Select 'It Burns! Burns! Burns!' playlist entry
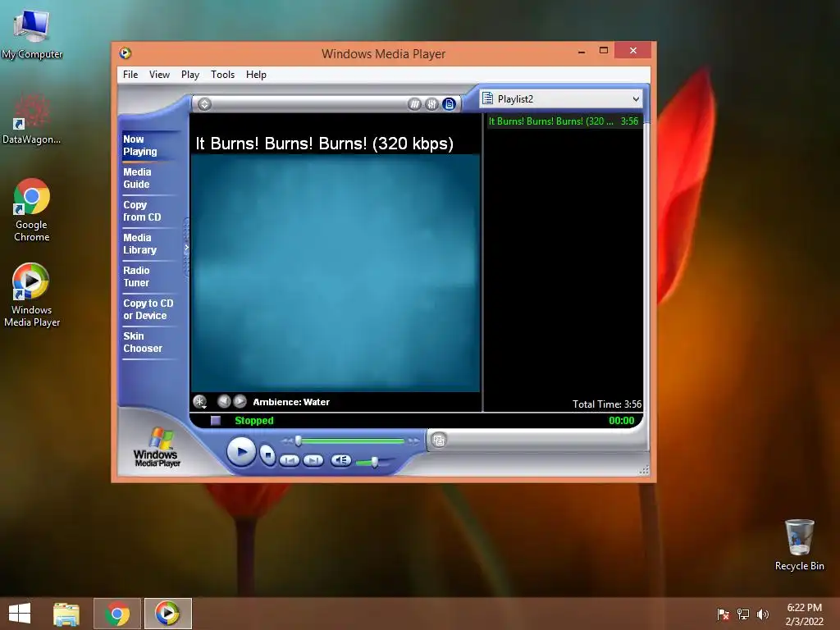The width and height of the screenshot is (840, 630). point(564,121)
